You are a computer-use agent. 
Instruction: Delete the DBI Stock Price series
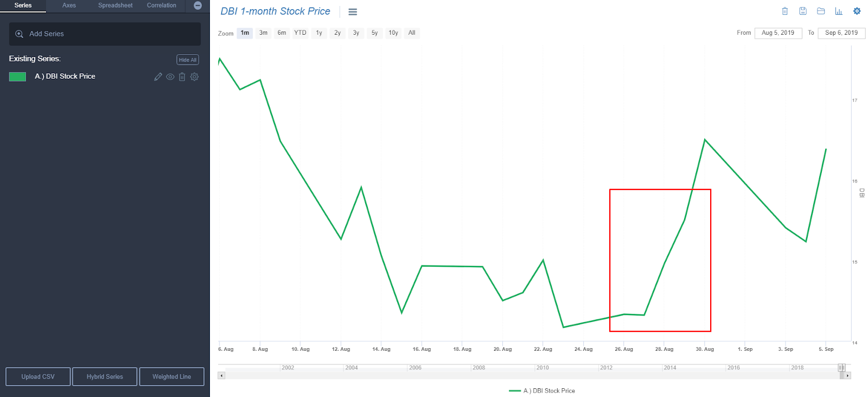click(x=182, y=77)
